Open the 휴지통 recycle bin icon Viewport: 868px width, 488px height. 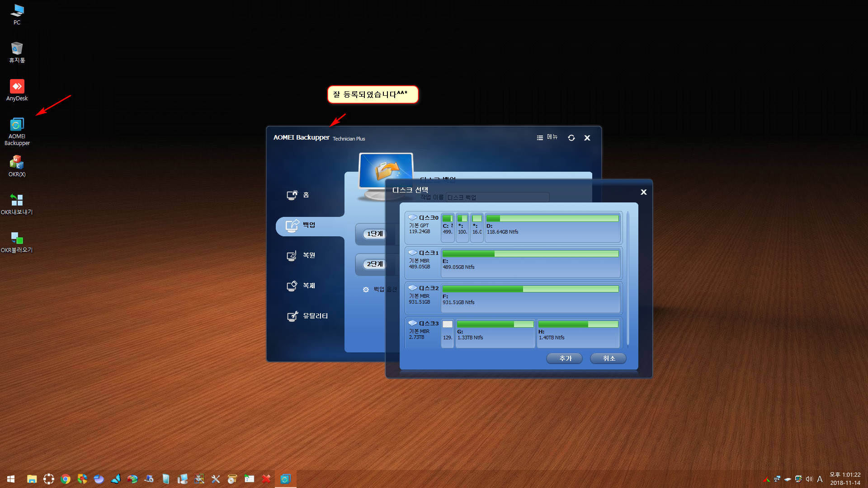pos(17,52)
